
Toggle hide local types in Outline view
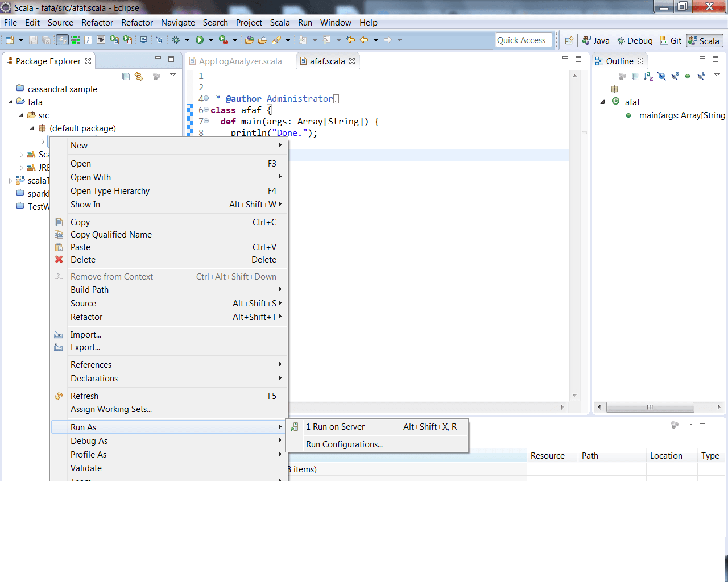(x=701, y=76)
